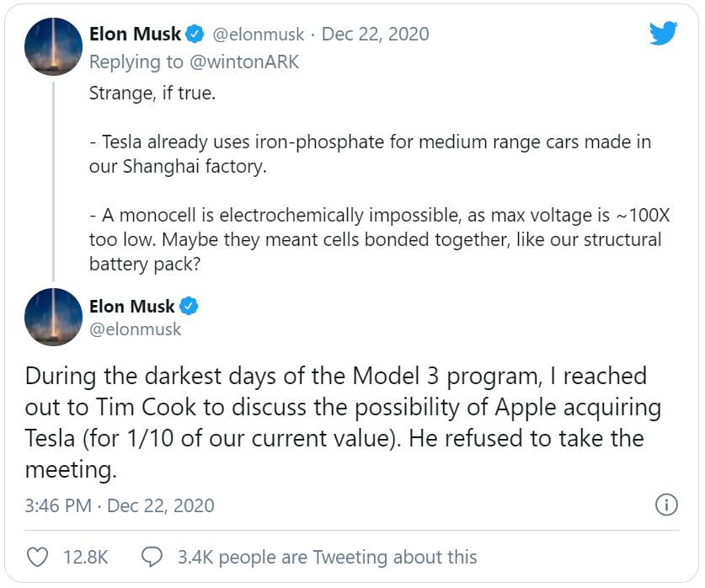
Task: Click the @elonmusk handle below the main author name
Action: 136,329
